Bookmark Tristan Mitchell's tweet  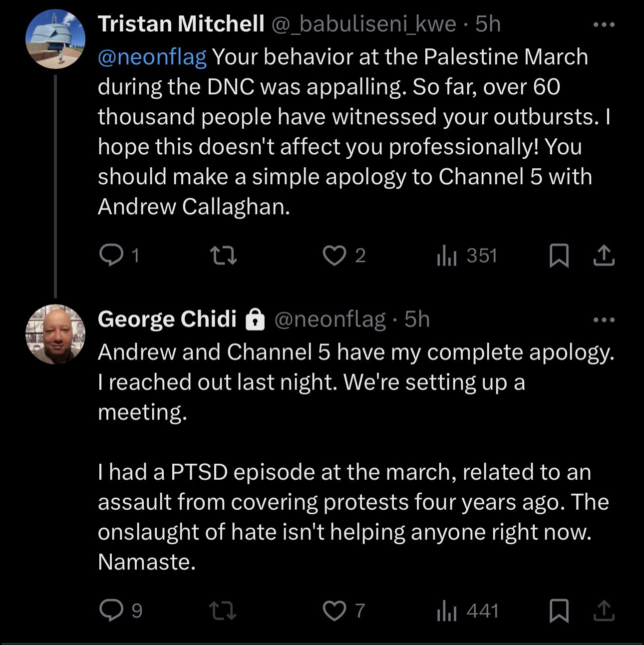tap(559, 256)
